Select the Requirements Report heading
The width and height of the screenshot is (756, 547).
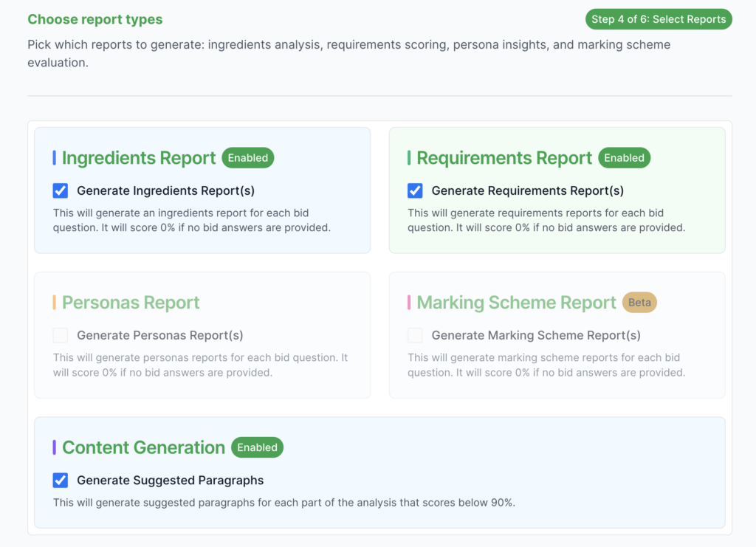tap(504, 158)
